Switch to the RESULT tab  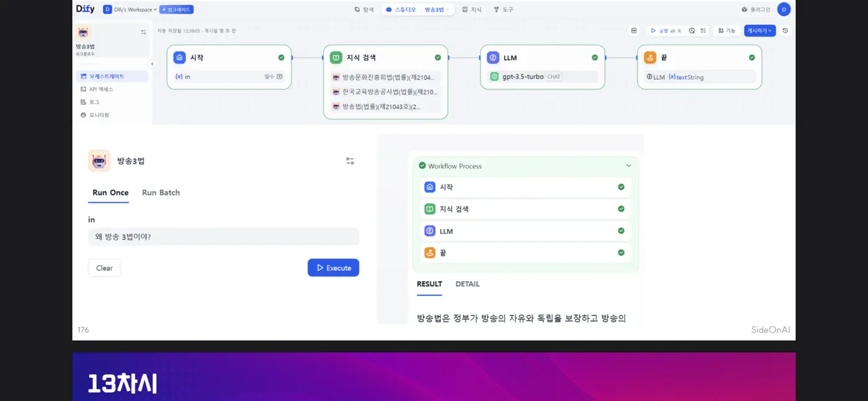pyautogui.click(x=429, y=284)
